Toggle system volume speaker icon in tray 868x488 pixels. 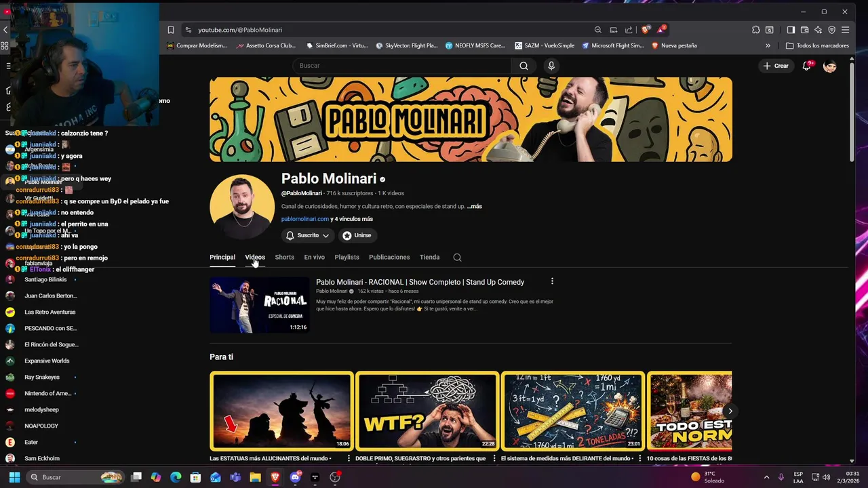[x=826, y=477]
